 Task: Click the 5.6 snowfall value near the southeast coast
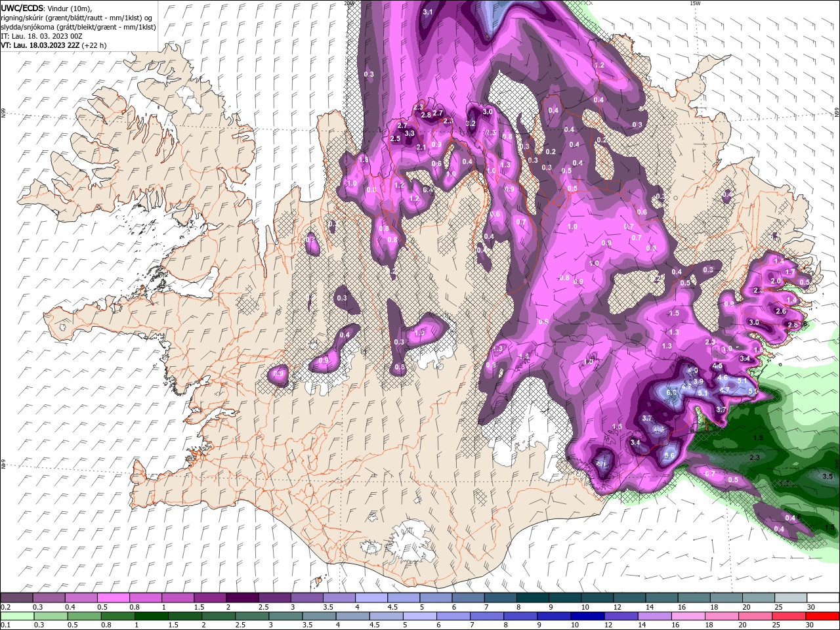tap(669, 455)
